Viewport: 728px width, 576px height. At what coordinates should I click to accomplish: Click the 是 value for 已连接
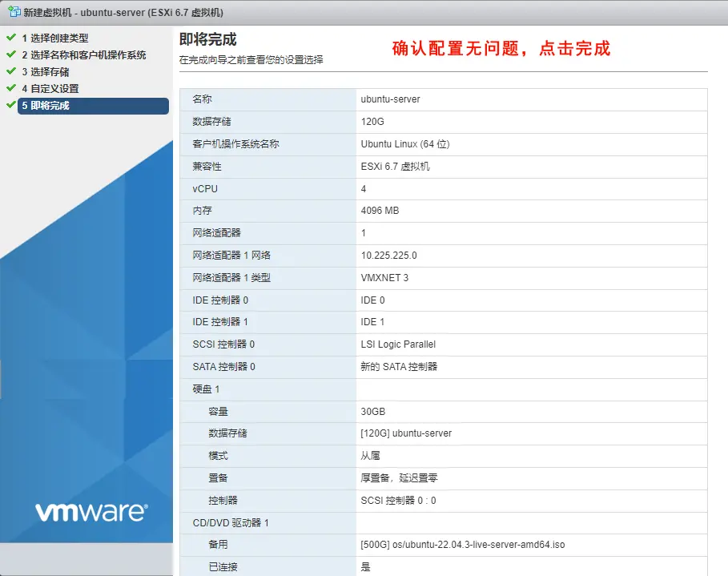[x=366, y=566]
